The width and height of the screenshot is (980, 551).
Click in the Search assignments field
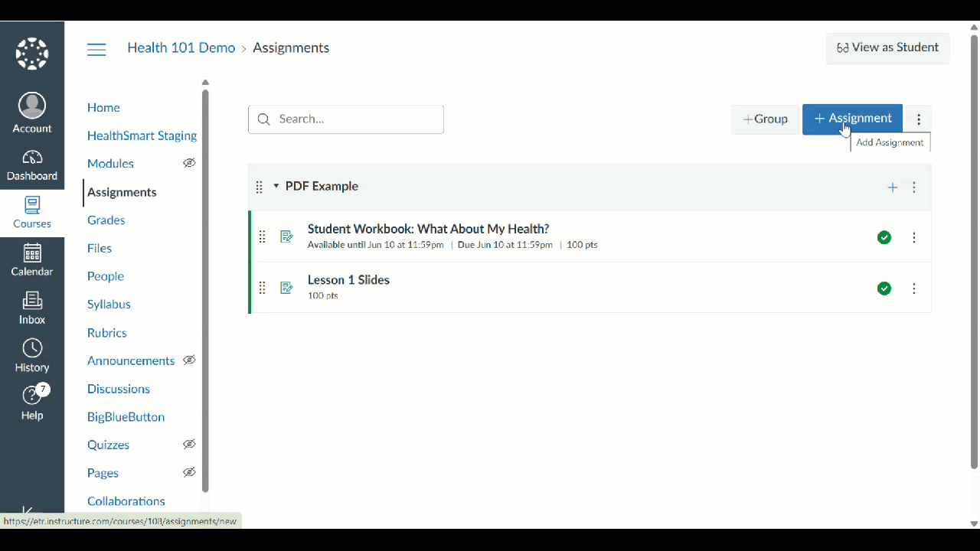pos(346,119)
